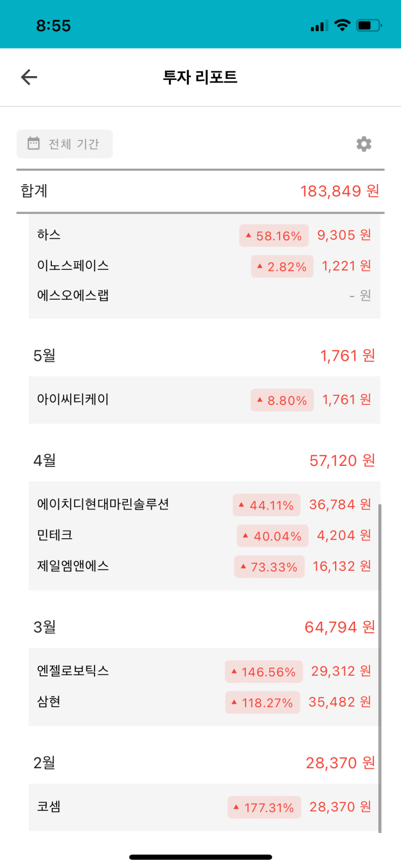Tap the 73.33% badge for 제일엠앤에스
The height and width of the screenshot is (868, 401).
tap(269, 567)
